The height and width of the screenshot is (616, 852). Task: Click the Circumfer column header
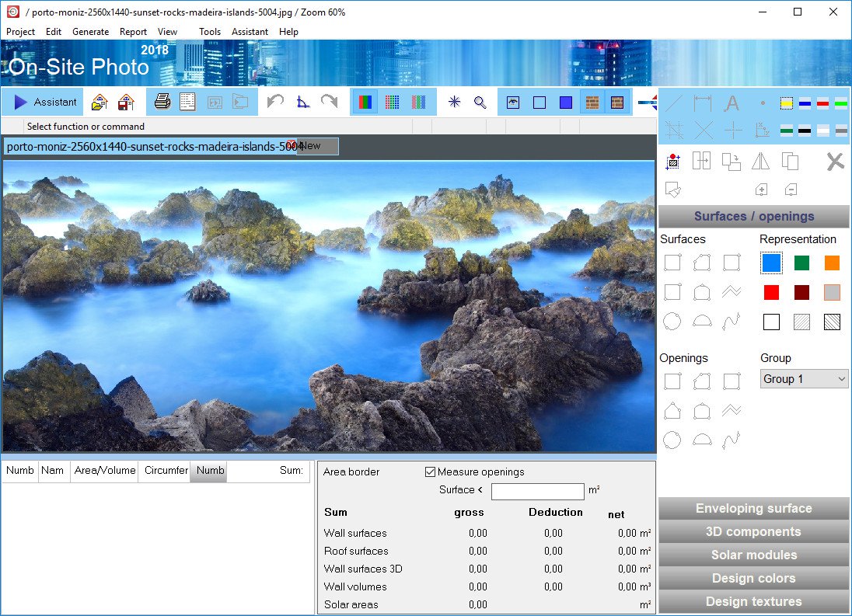point(165,471)
